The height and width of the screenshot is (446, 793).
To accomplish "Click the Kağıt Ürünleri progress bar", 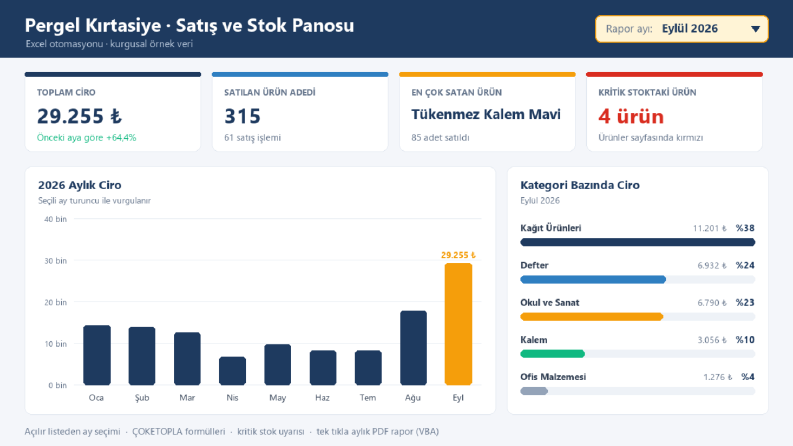I will (x=638, y=242).
